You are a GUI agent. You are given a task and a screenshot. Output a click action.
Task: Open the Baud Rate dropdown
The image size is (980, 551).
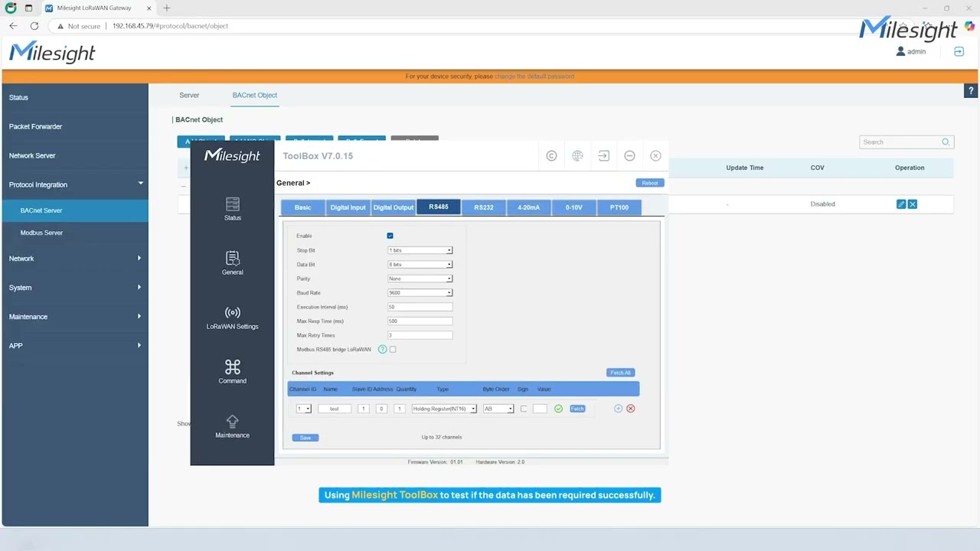coord(420,293)
